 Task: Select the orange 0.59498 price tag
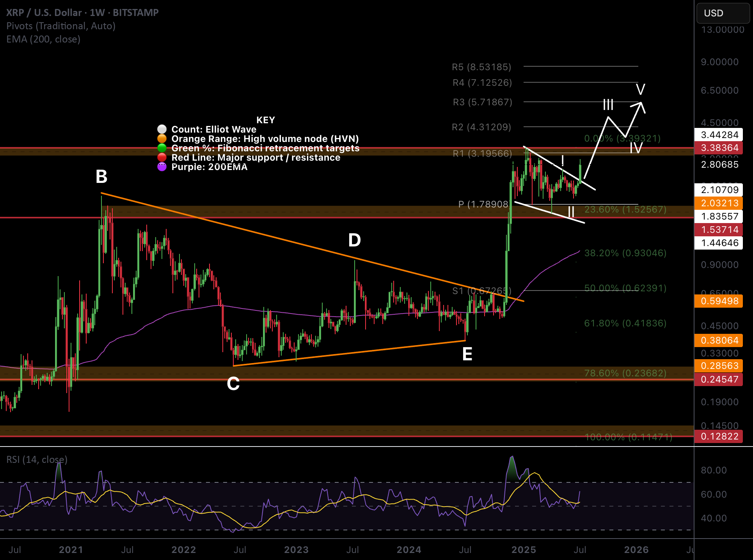[x=719, y=301]
